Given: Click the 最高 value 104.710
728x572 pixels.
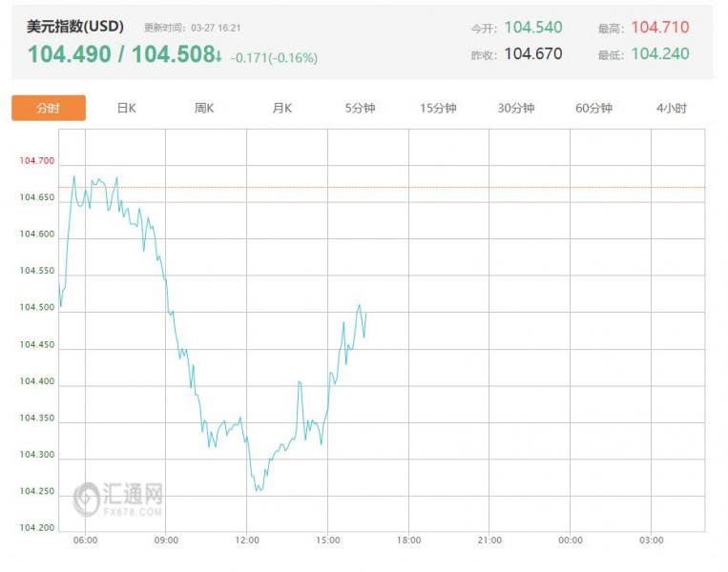Looking at the screenshot, I should [659, 28].
